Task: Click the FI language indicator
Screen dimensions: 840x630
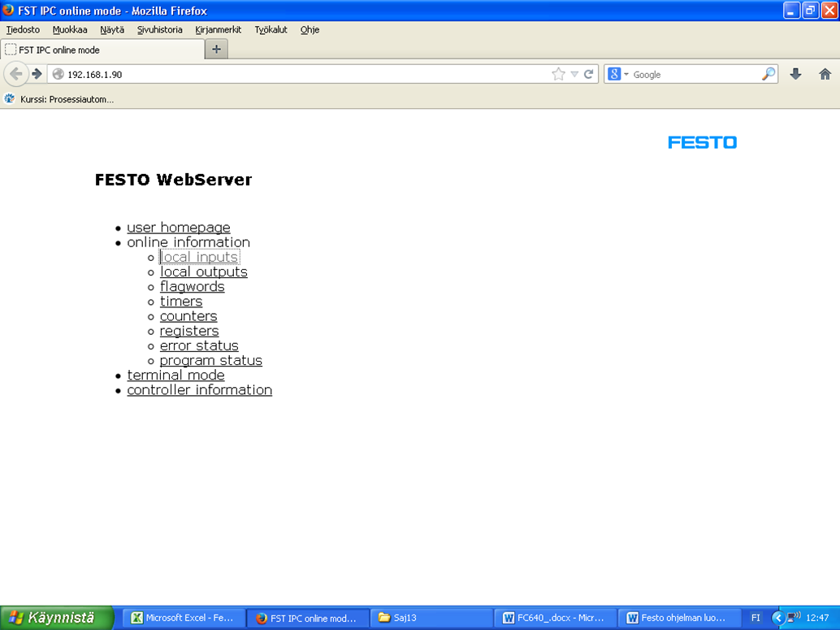Action: 756,618
